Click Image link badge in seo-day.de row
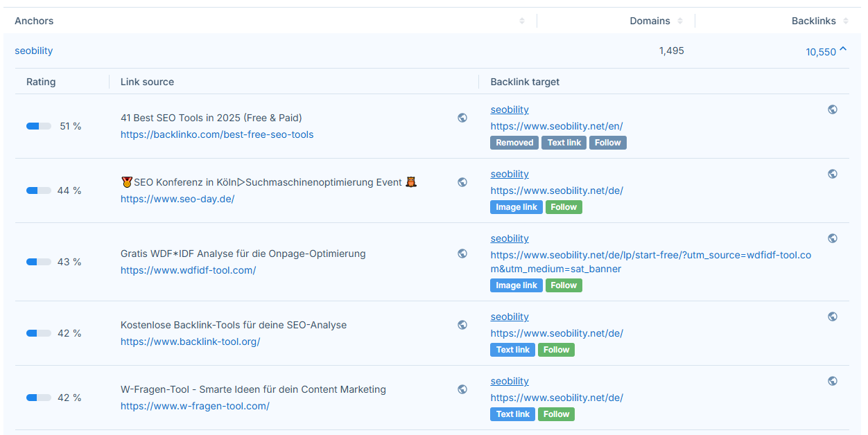The height and width of the screenshot is (435, 868). point(517,207)
